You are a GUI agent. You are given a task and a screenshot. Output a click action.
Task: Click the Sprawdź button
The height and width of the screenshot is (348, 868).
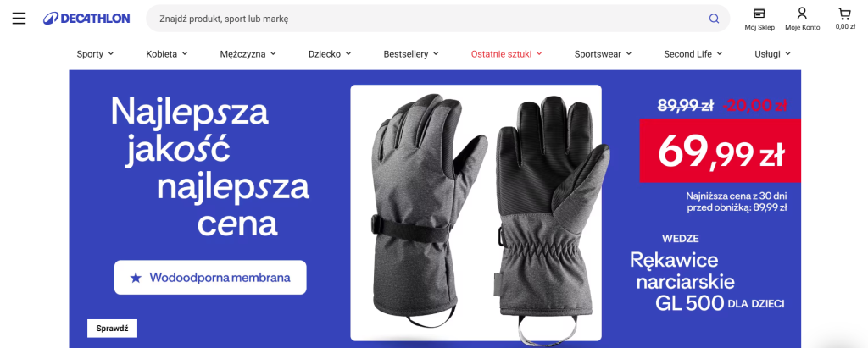pos(113,328)
